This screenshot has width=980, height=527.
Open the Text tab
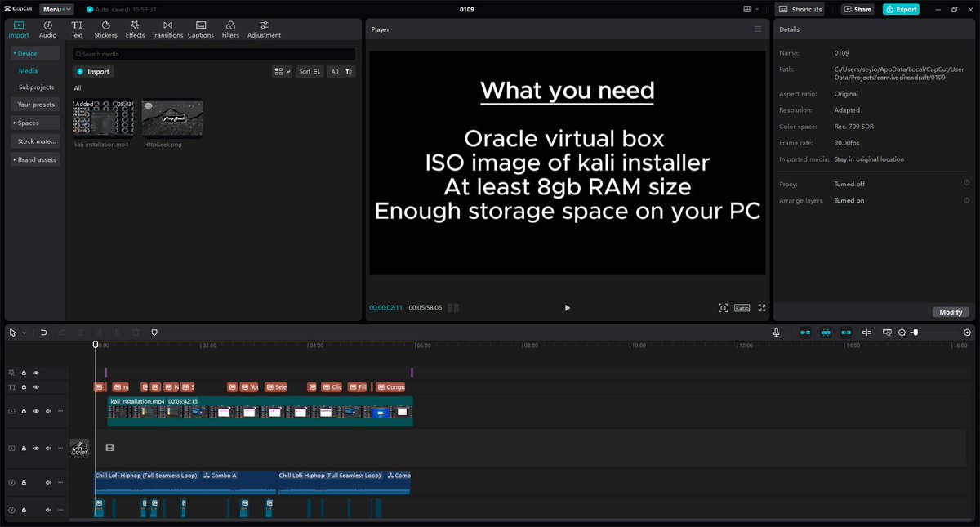[77, 29]
